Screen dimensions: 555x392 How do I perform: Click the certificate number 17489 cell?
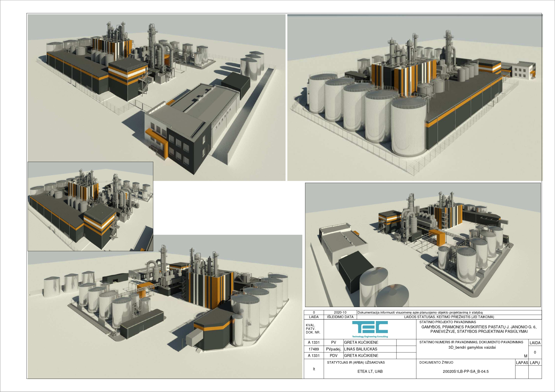pyautogui.click(x=314, y=349)
